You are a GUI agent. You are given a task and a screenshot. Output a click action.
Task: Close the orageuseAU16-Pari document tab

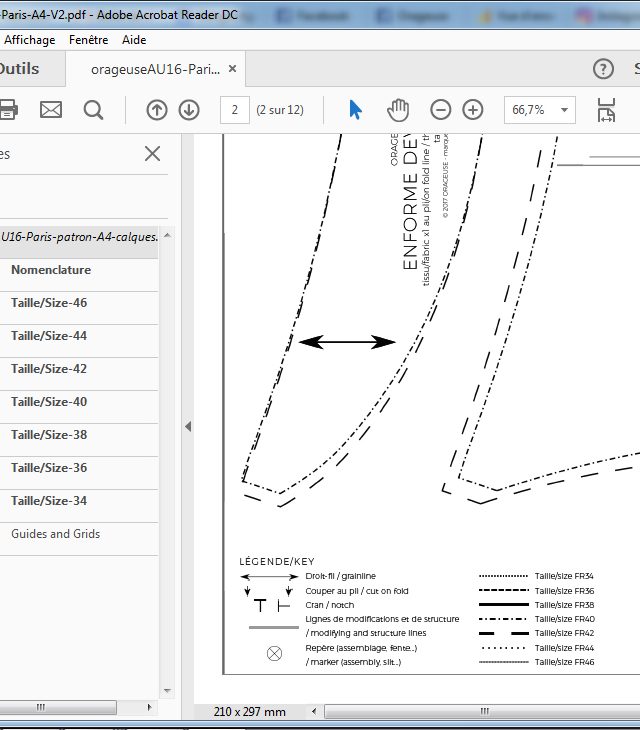232,69
